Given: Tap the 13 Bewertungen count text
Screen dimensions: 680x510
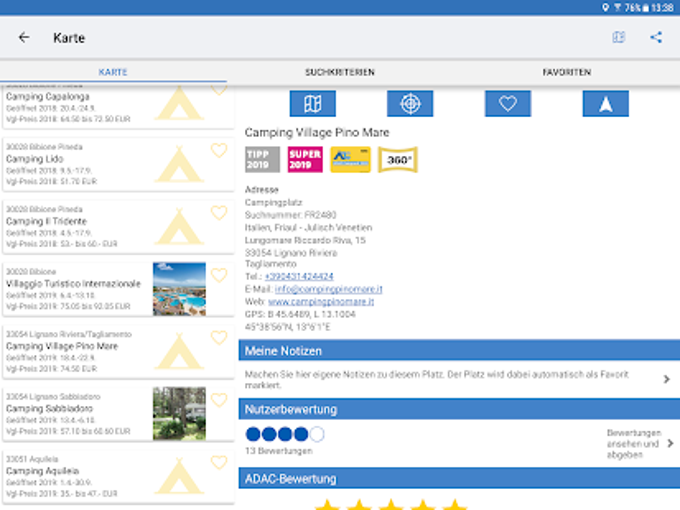Looking at the screenshot, I should click(278, 451).
